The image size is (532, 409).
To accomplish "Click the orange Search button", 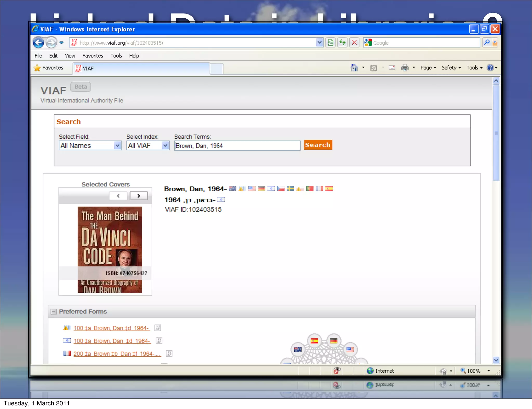I will [x=318, y=145].
